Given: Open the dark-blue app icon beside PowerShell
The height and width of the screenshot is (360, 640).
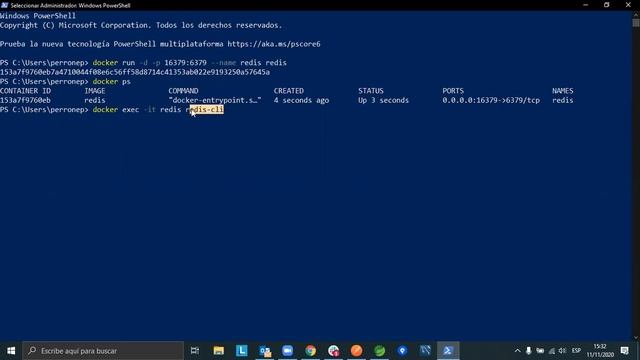Looking at the screenshot, I should 425,351.
